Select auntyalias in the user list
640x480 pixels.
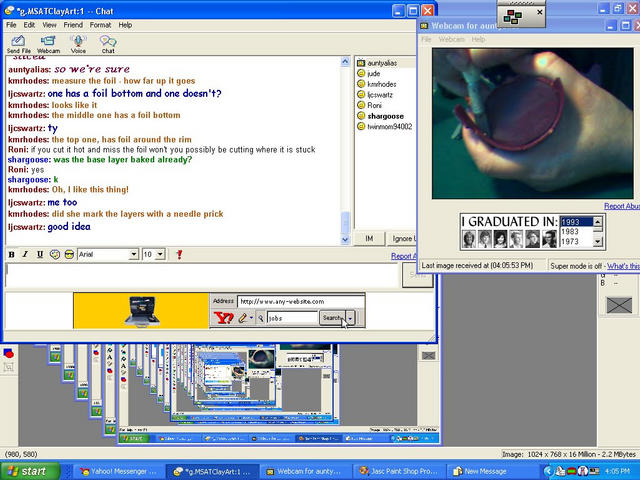(x=382, y=63)
